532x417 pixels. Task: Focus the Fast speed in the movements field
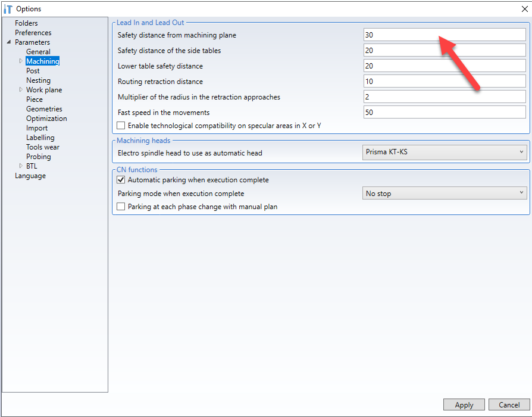(445, 112)
